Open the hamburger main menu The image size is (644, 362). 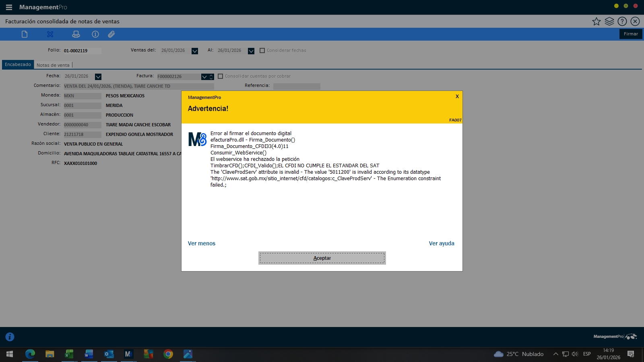tap(9, 7)
